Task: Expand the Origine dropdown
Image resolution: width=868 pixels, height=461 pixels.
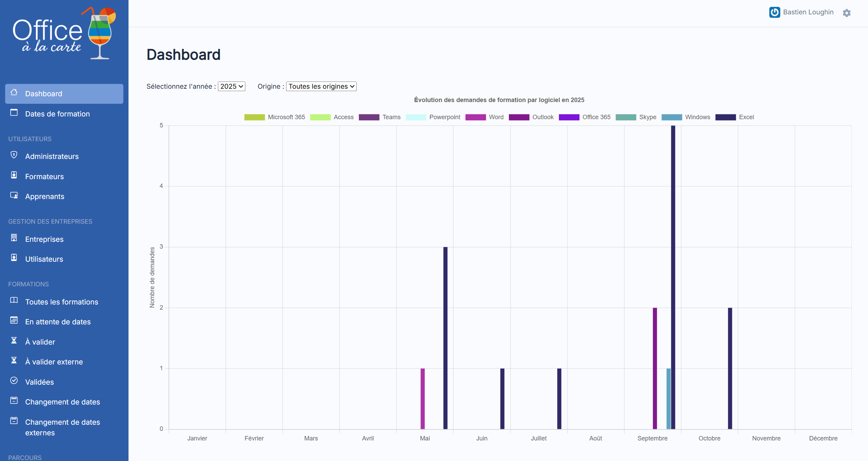Action: [x=321, y=86]
